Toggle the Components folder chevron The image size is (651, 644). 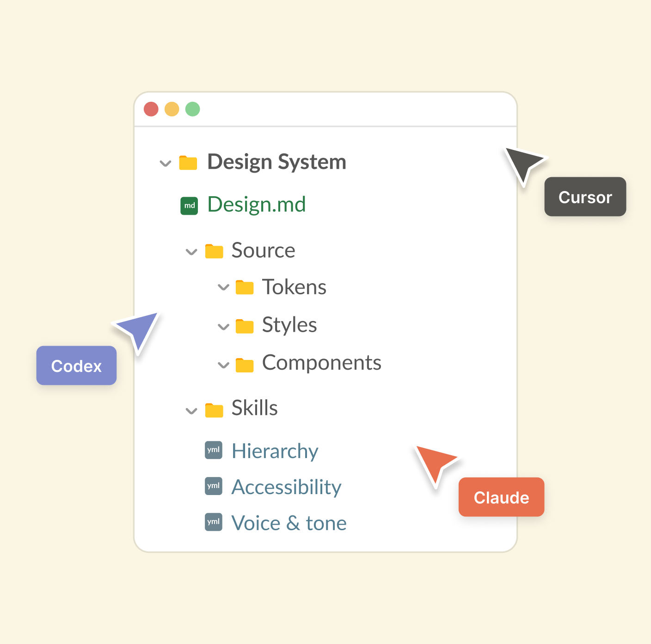pos(223,365)
